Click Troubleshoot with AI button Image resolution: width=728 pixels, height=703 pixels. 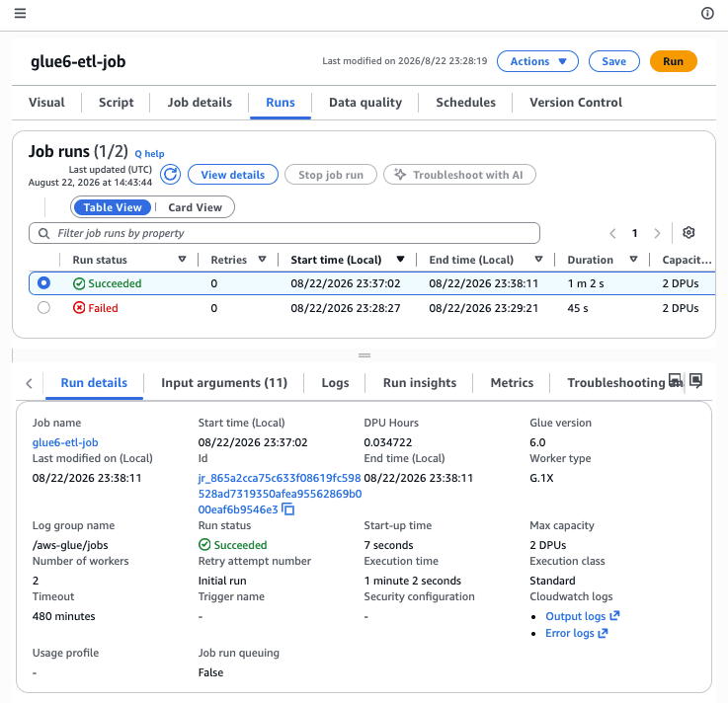(459, 175)
